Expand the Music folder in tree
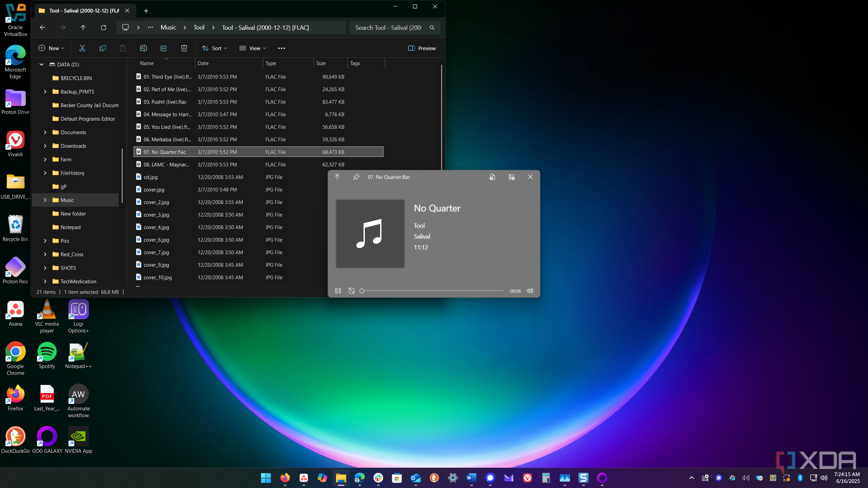The width and height of the screenshot is (868, 488). [45, 200]
